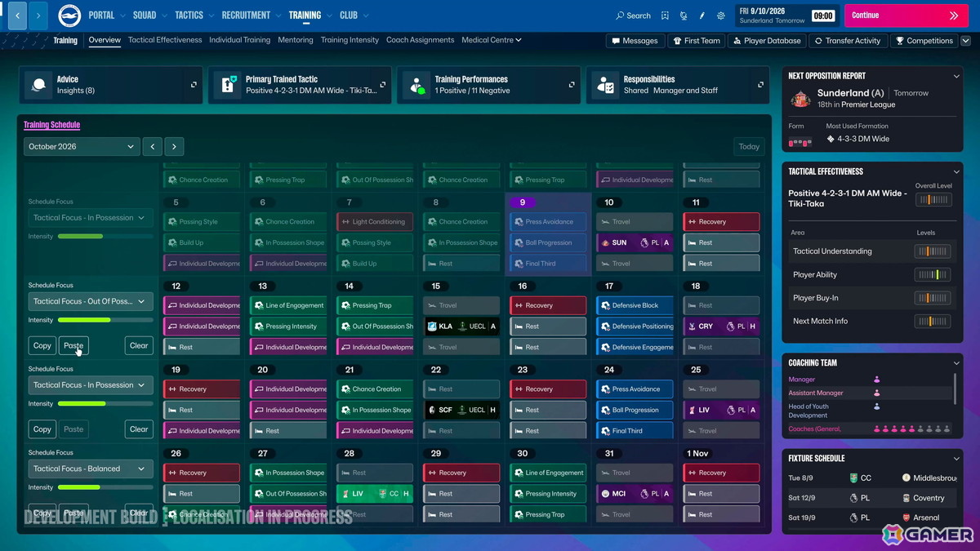Collapse the Fixture Schedule panel

click(956, 459)
